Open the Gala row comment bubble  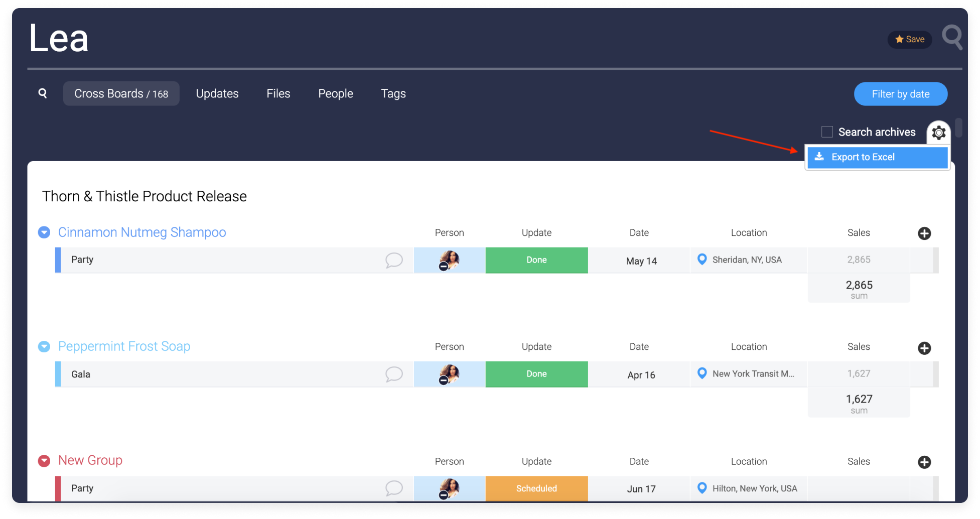click(x=394, y=374)
